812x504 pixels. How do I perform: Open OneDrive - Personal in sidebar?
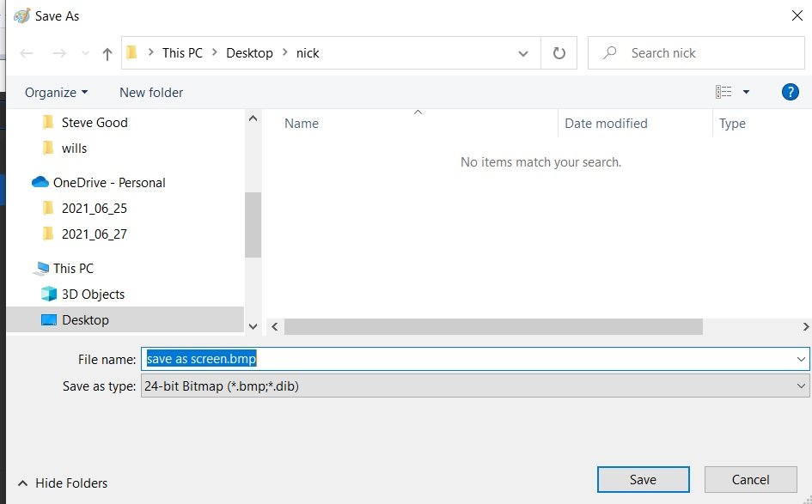(x=108, y=182)
